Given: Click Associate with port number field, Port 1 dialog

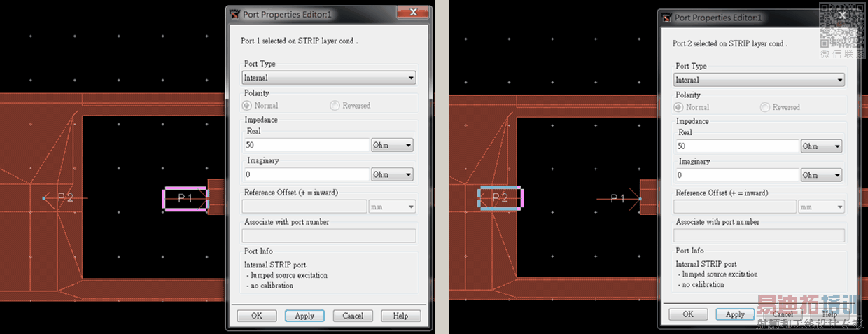Looking at the screenshot, I should click(329, 236).
